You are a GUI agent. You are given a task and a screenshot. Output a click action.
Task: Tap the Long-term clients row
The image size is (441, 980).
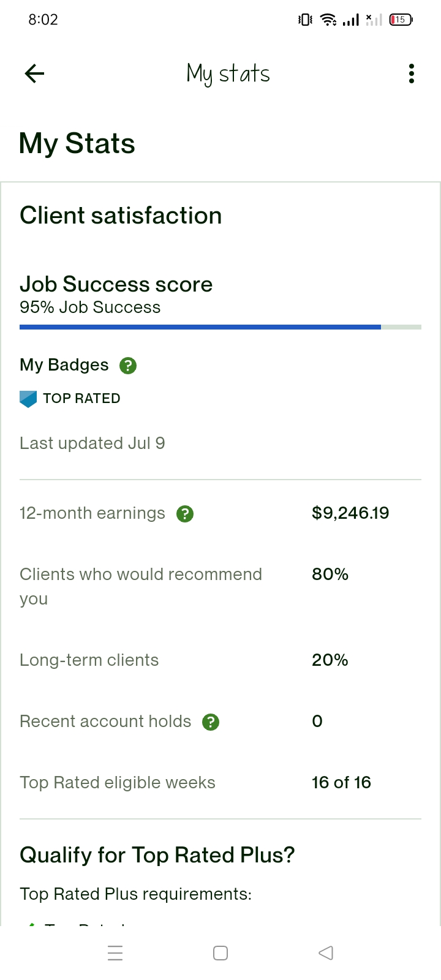[x=221, y=660]
